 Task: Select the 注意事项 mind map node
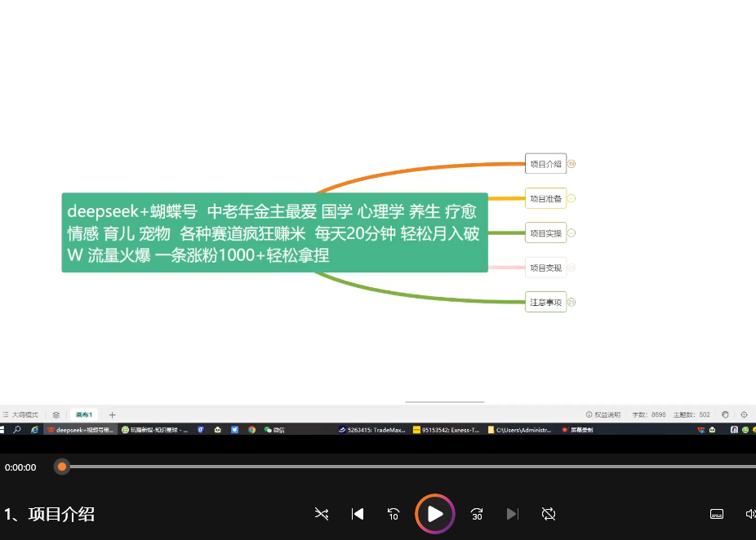pos(545,302)
